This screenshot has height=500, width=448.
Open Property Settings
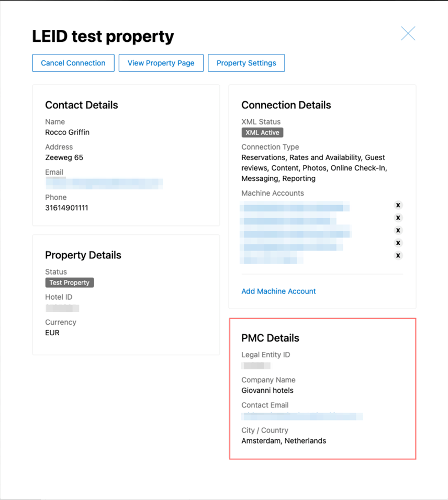point(247,63)
